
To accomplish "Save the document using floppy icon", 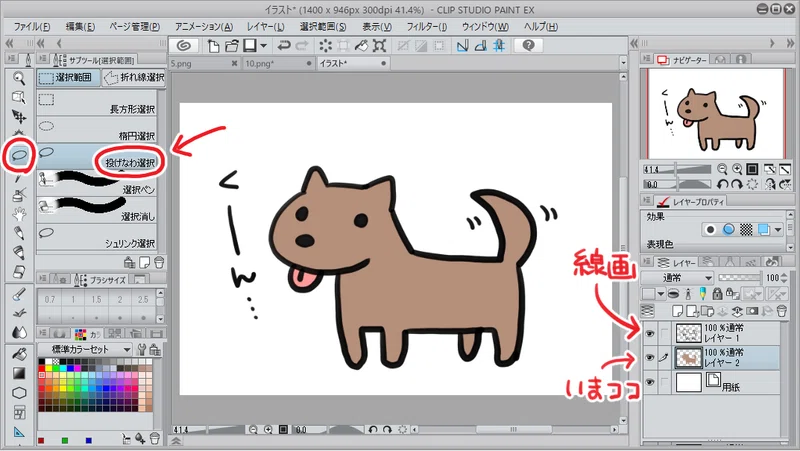I will tap(249, 46).
